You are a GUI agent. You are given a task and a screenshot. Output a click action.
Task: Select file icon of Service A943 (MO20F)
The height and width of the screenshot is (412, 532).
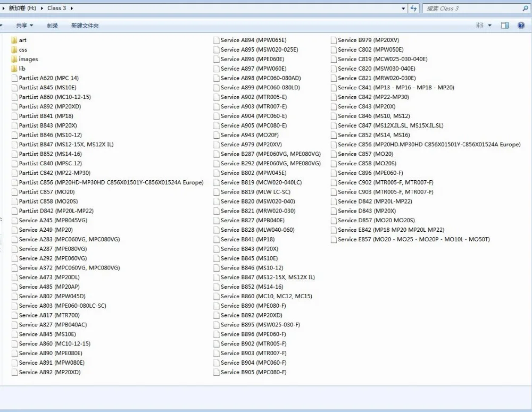[x=216, y=135]
